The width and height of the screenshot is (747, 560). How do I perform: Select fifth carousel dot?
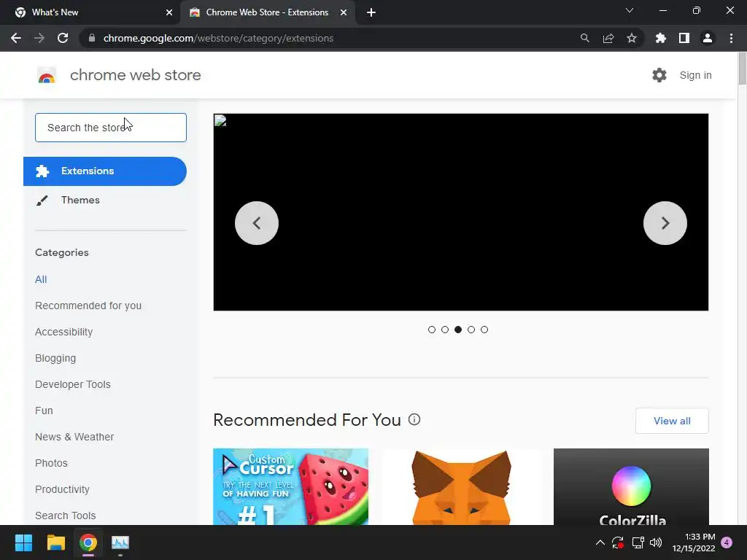click(x=484, y=330)
